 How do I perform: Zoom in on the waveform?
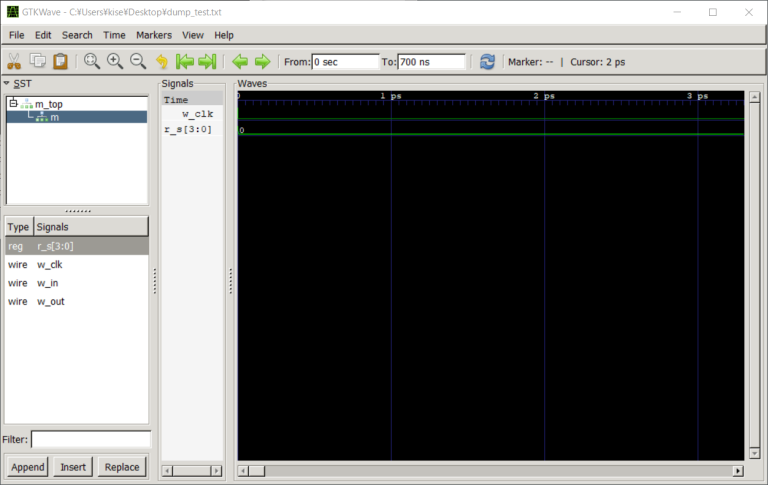pyautogui.click(x=115, y=62)
